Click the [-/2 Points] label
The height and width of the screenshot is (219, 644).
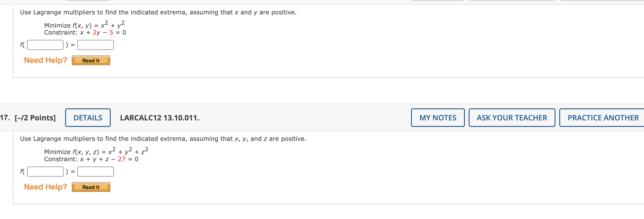(x=35, y=117)
